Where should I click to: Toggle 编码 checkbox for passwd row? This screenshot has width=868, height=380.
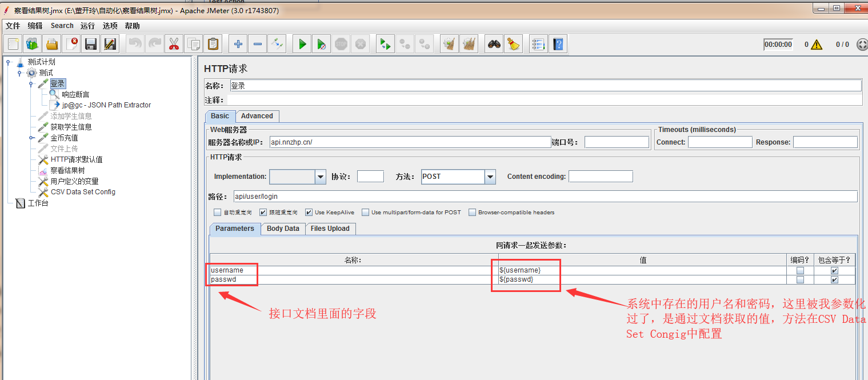[801, 280]
